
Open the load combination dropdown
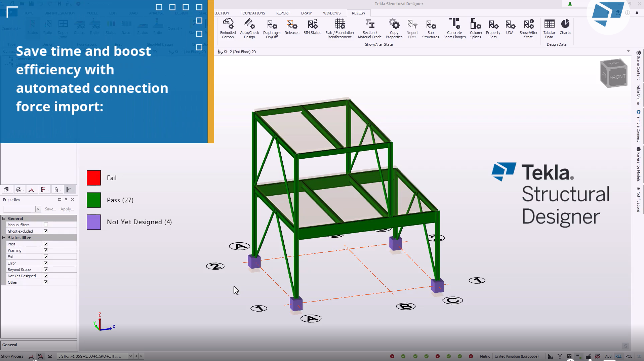click(x=130, y=356)
